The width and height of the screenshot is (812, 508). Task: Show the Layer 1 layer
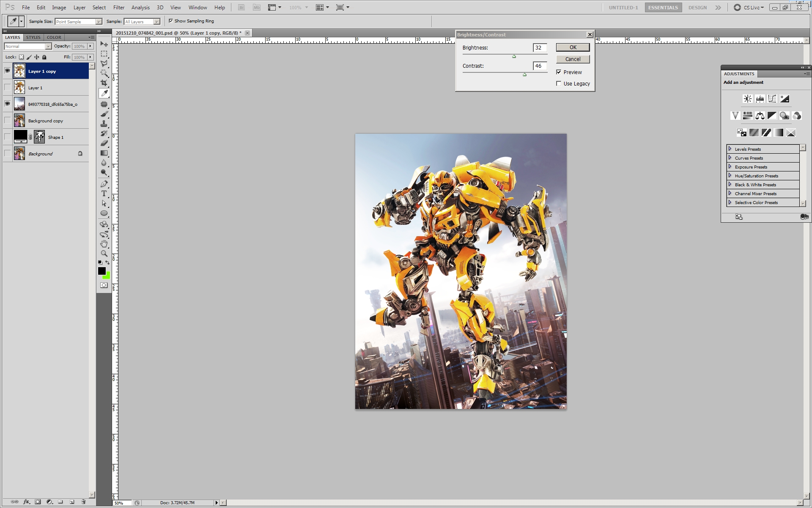tap(7, 87)
